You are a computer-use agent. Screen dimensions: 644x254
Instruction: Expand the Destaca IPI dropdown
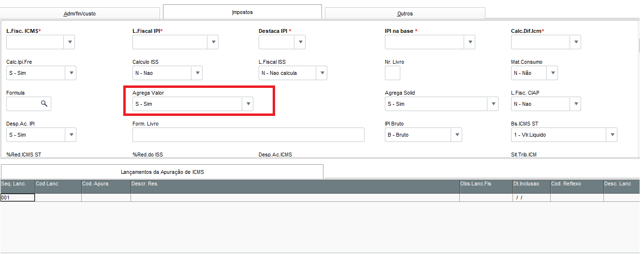click(x=300, y=42)
